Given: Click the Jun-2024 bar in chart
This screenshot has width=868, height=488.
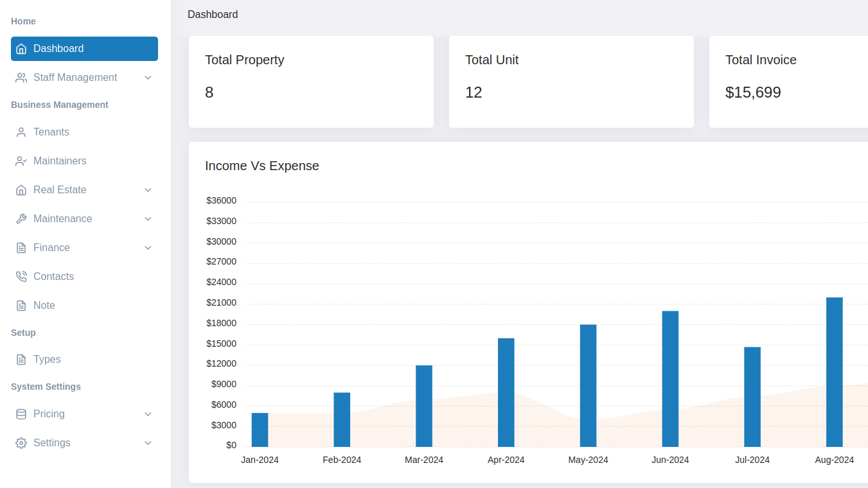Looking at the screenshot, I should 670,379.
